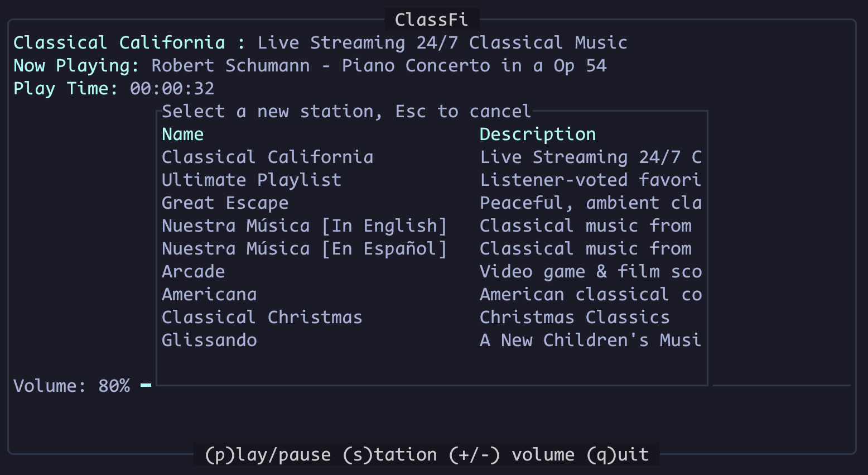Click the Play Time counter

pyautogui.click(x=172, y=89)
